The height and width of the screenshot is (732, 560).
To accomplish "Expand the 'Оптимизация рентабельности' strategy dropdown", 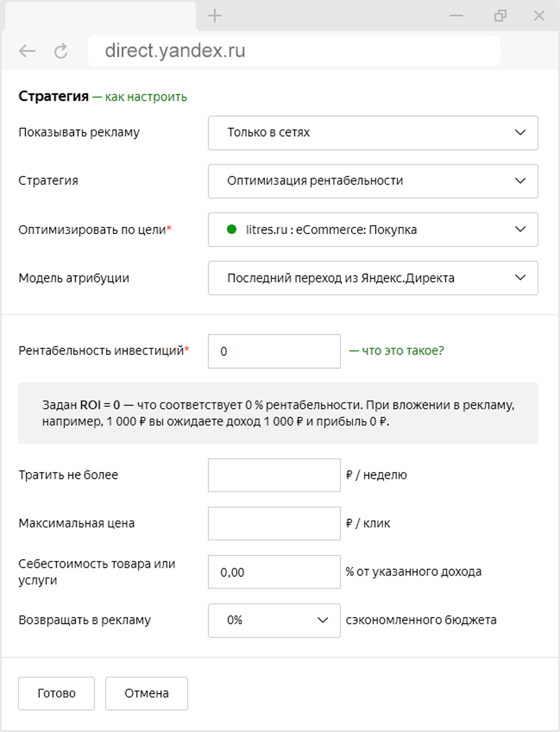I will (372, 181).
